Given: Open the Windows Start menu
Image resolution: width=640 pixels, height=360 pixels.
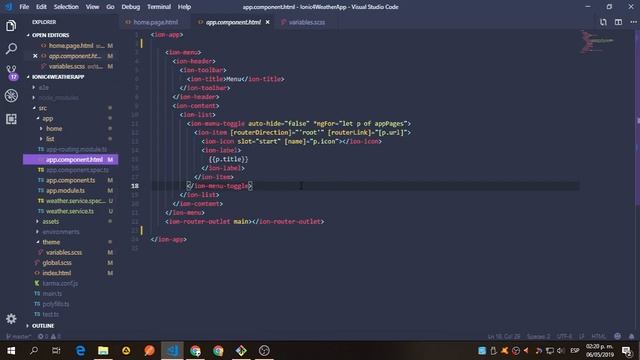Looking at the screenshot, I should pos(11,351).
